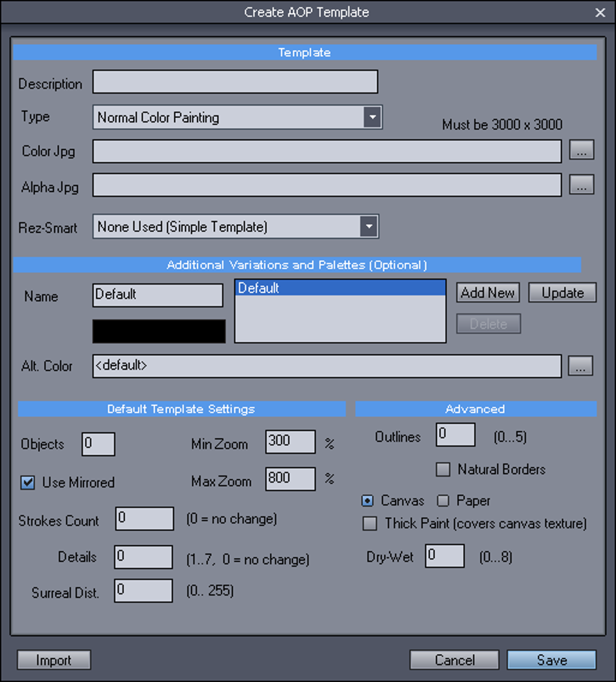
Task: Browse for Color Jpg file
Action: click(582, 150)
